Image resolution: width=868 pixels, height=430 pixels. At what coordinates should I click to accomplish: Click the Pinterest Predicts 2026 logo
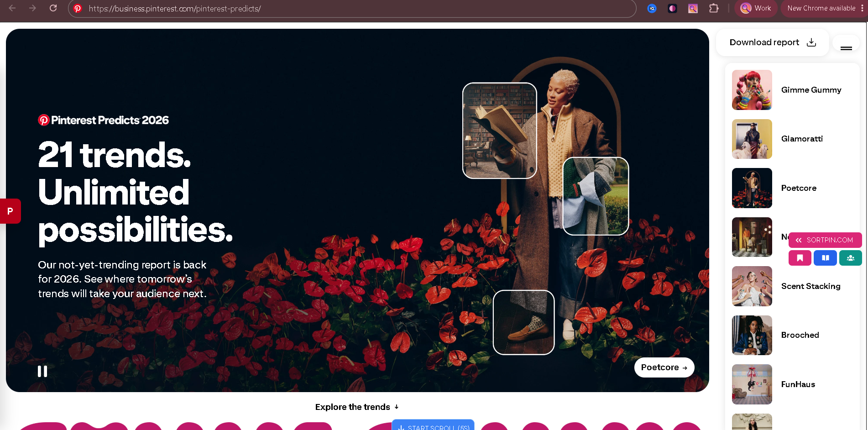[103, 120]
